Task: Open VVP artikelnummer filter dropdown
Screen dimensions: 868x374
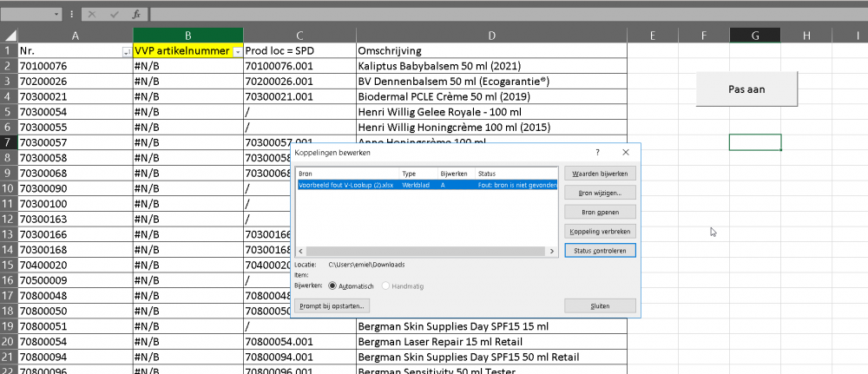Action: pos(237,52)
